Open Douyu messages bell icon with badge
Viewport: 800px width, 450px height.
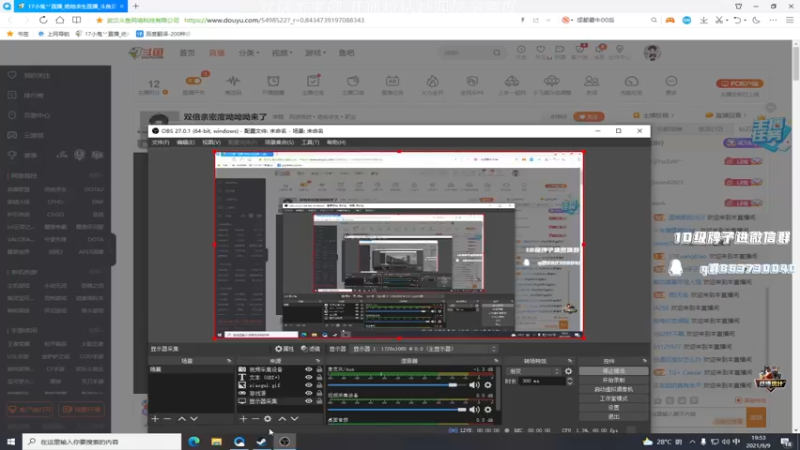coord(600,49)
